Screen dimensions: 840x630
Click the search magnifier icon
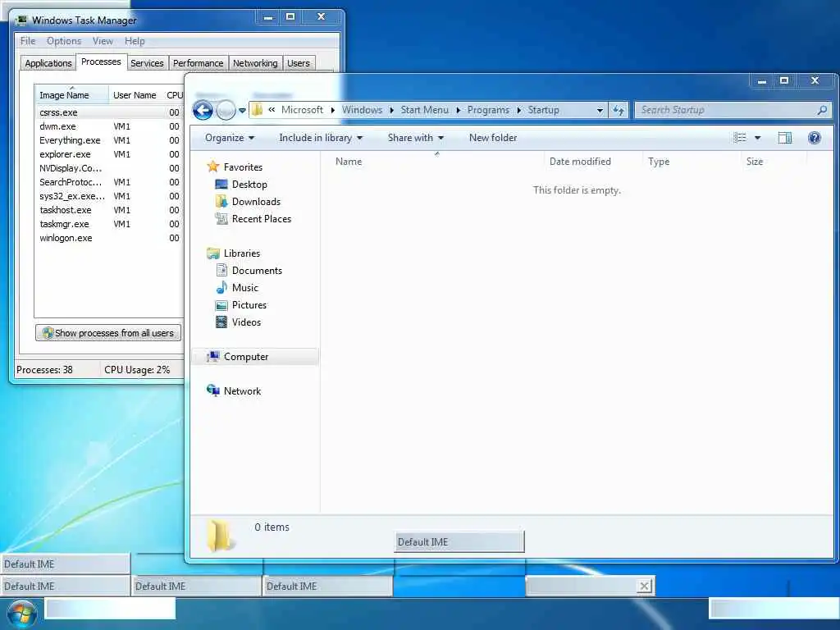point(822,111)
